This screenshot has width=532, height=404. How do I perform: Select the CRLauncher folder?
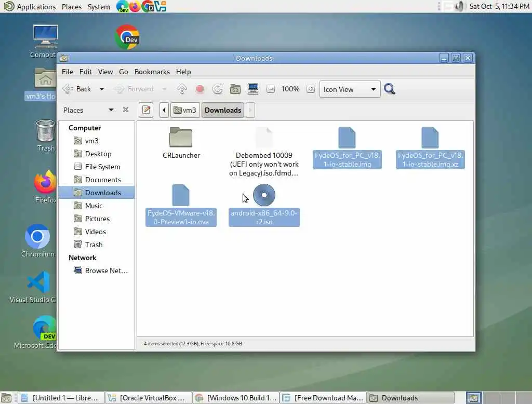(181, 143)
